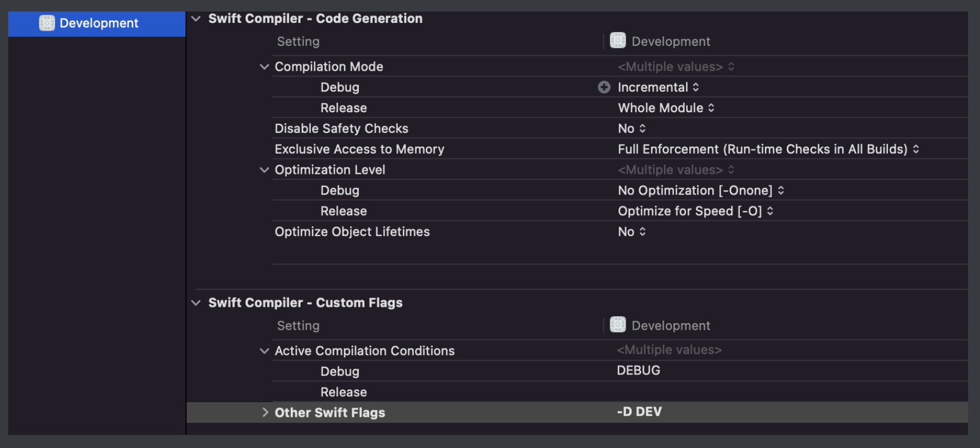The width and height of the screenshot is (980, 448).
Task: Click Development column icon in Code Generation header
Action: (618, 40)
